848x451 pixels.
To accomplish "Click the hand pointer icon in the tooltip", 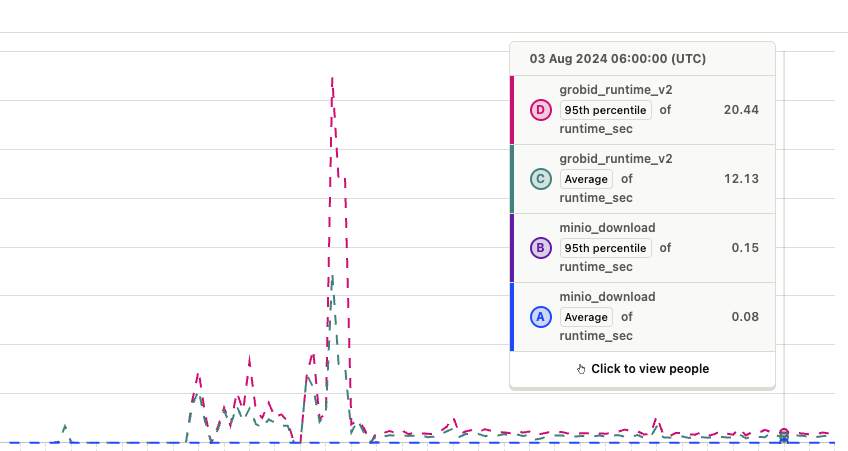I will click(581, 369).
